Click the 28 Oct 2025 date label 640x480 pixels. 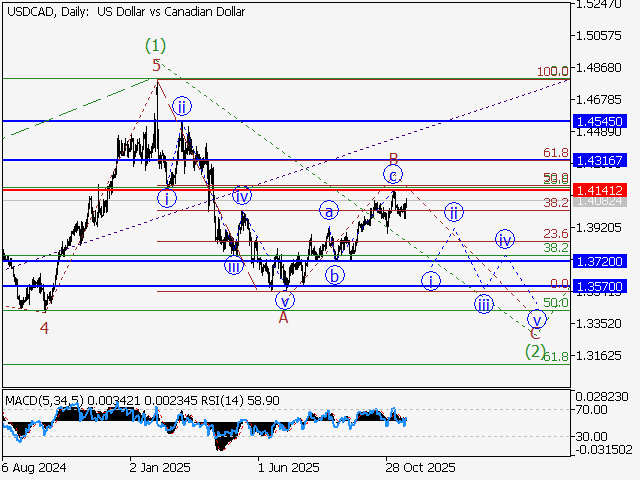pyautogui.click(x=420, y=467)
